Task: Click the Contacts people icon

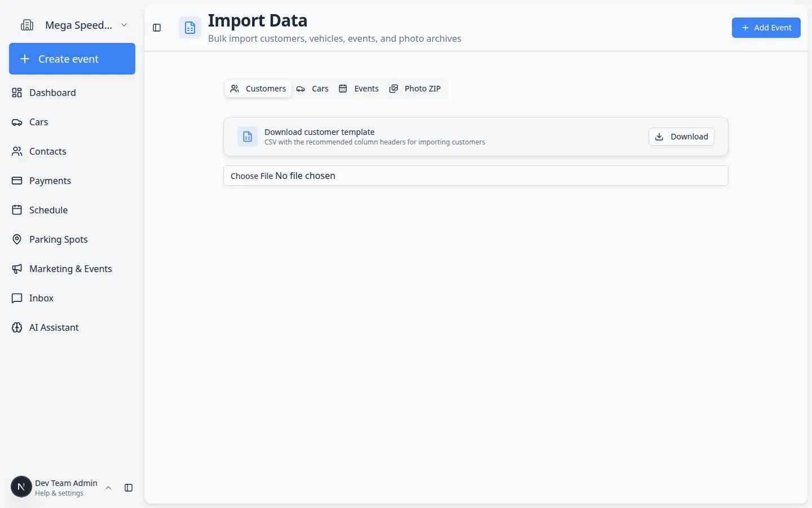Action: pos(17,151)
